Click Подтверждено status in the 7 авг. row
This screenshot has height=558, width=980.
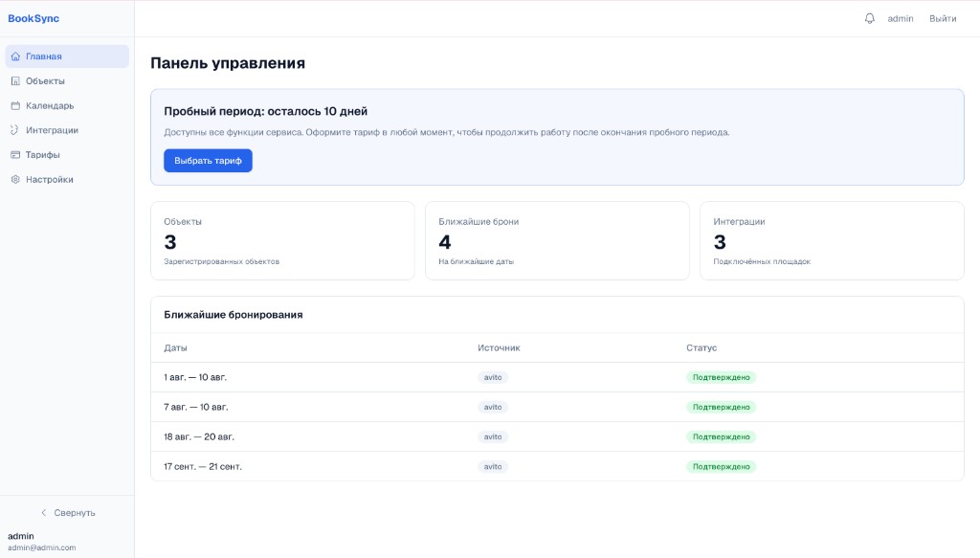pos(721,407)
